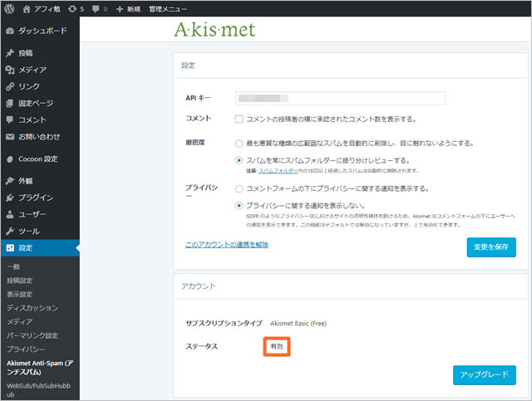This screenshot has height=401, width=532.
Task: Open メディア media library icon
Action: 10,70
